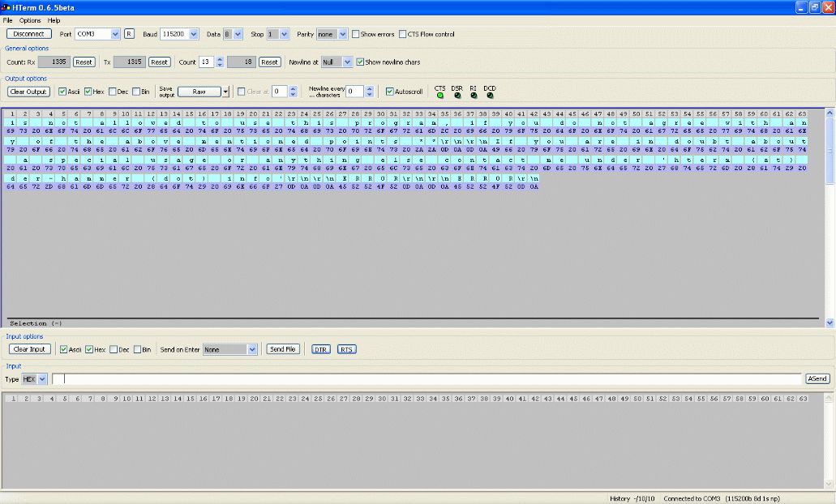Image resolution: width=836 pixels, height=504 pixels.
Task: Click the CTS status indicator LED
Action: (x=440, y=95)
